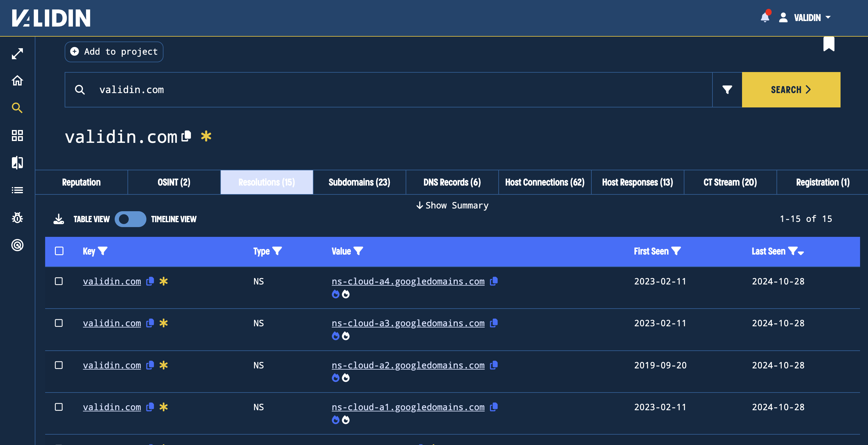Check the select-all header checkbox
868x445 pixels.
59,251
